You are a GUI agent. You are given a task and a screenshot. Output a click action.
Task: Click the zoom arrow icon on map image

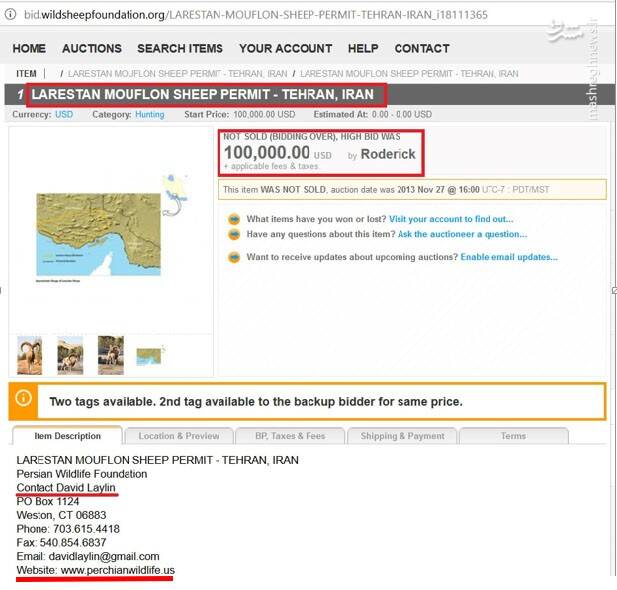point(172,208)
